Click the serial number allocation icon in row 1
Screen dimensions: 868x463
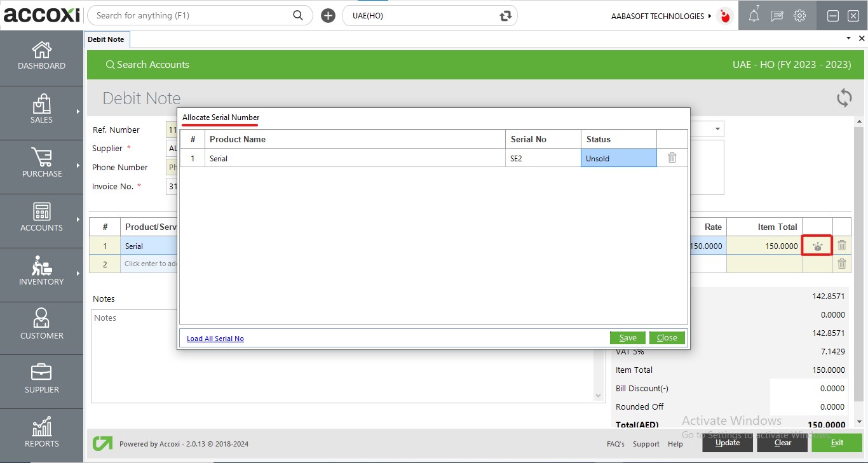(817, 246)
